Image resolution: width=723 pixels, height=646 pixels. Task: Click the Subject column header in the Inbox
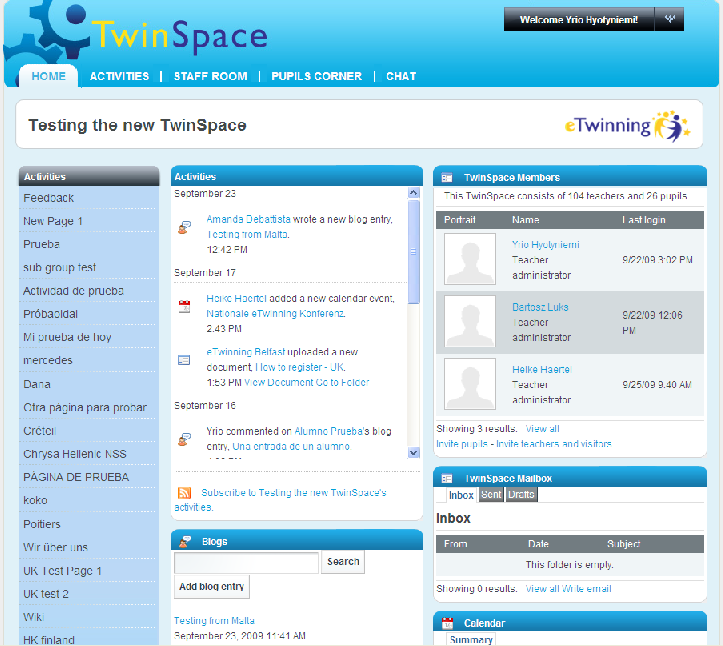(x=623, y=544)
